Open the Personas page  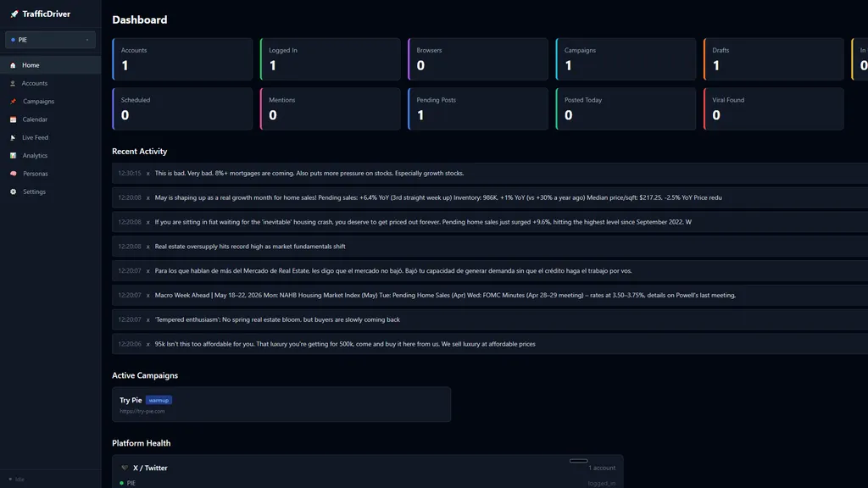pyautogui.click(x=50, y=174)
